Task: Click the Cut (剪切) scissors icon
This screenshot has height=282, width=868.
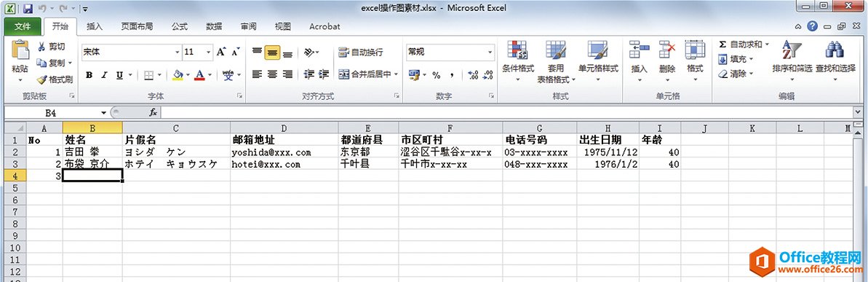Action: (41, 47)
